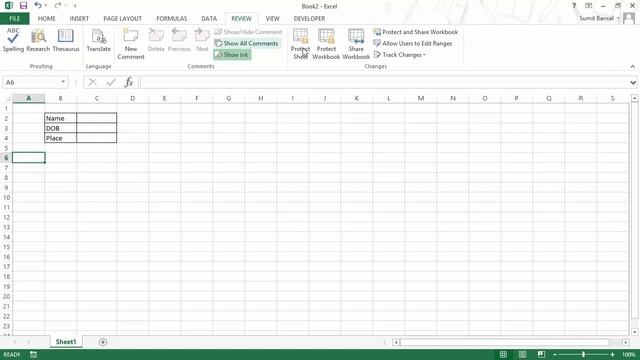Open the Customize Quick Access Toolbar dropdown

point(75,6)
